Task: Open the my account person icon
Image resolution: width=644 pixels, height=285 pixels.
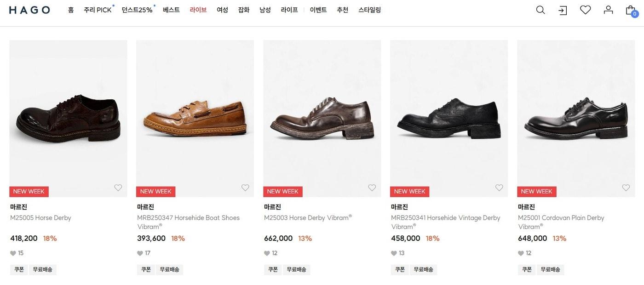Action: (x=608, y=10)
